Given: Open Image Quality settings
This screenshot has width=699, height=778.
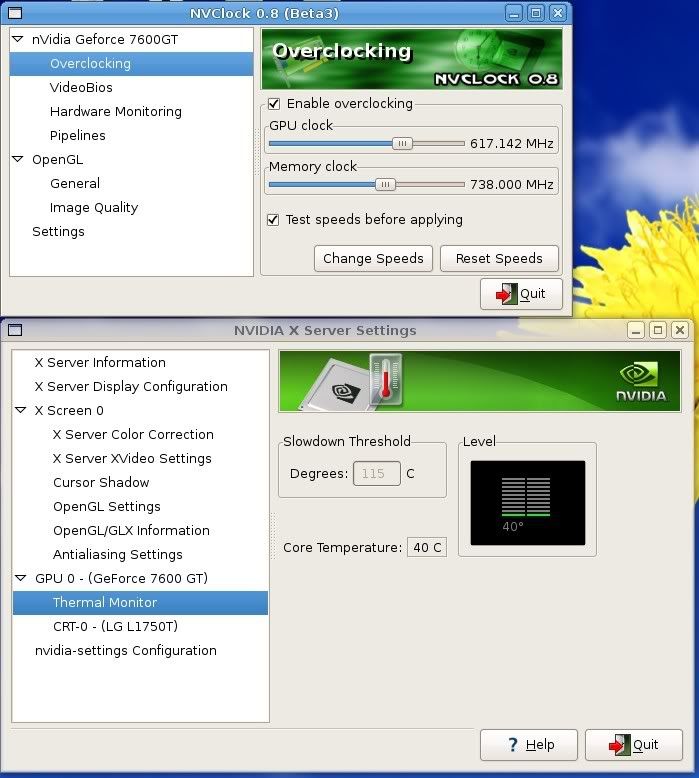Looking at the screenshot, I should [x=94, y=207].
